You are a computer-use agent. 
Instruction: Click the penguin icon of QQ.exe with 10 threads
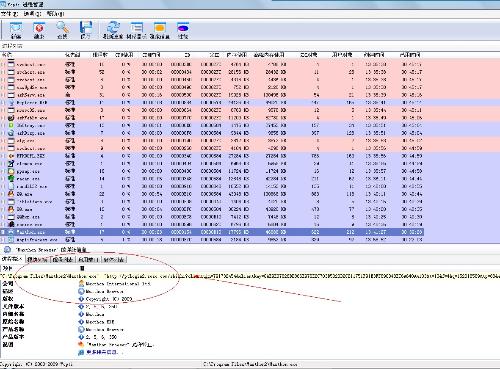[11, 209]
